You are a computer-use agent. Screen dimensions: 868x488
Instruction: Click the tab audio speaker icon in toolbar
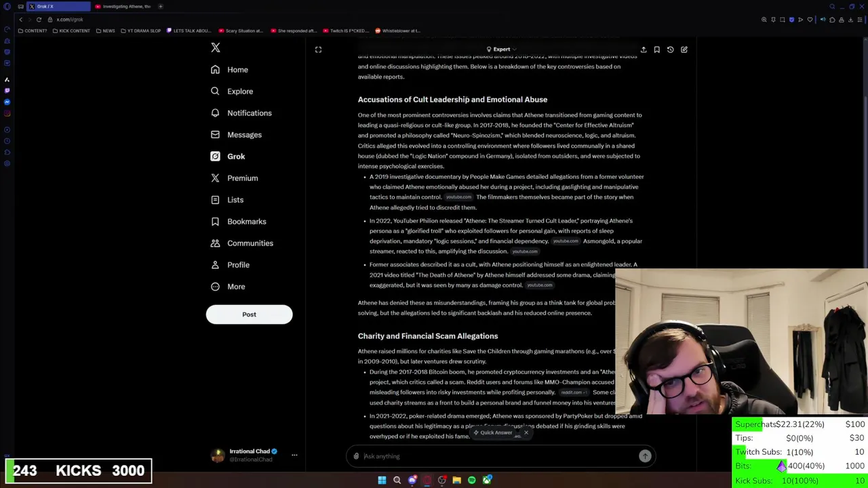(823, 20)
